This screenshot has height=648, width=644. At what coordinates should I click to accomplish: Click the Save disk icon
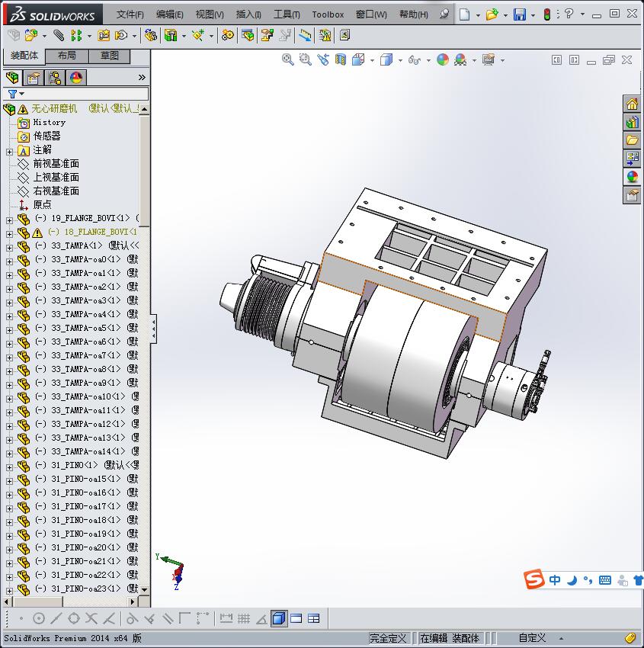click(x=519, y=14)
